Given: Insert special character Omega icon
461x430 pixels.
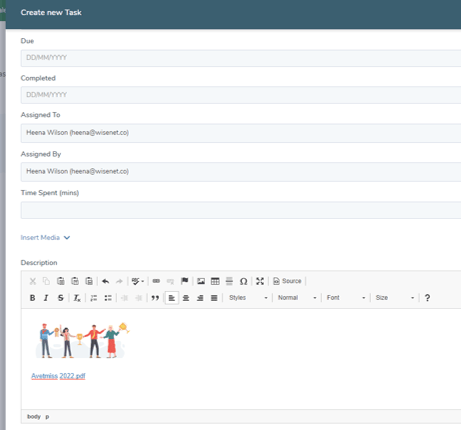Looking at the screenshot, I should (x=243, y=281).
